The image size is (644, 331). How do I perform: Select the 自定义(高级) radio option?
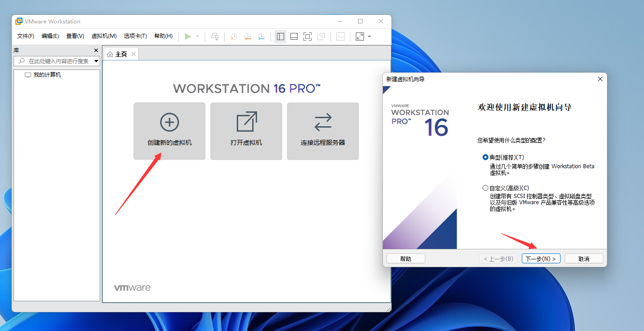485,188
